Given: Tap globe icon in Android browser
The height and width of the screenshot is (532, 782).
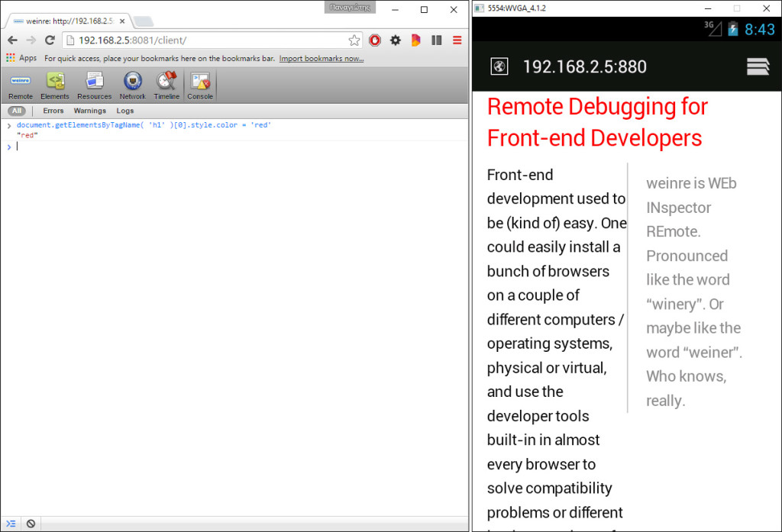Looking at the screenshot, I should tap(499, 66).
